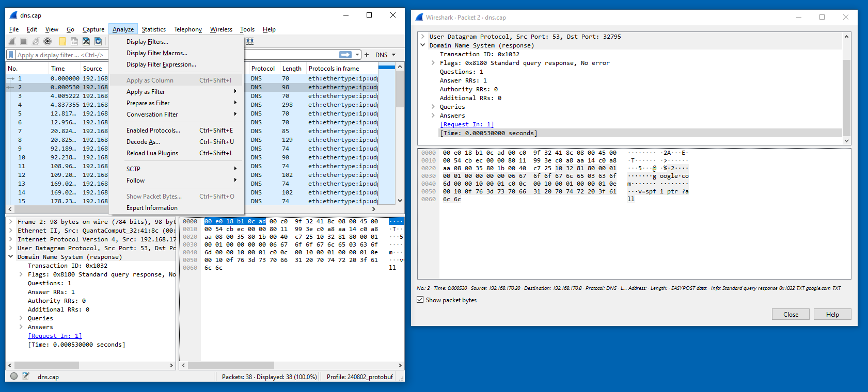Click Request In: 1 link in main window
The width and height of the screenshot is (868, 392).
click(x=55, y=336)
